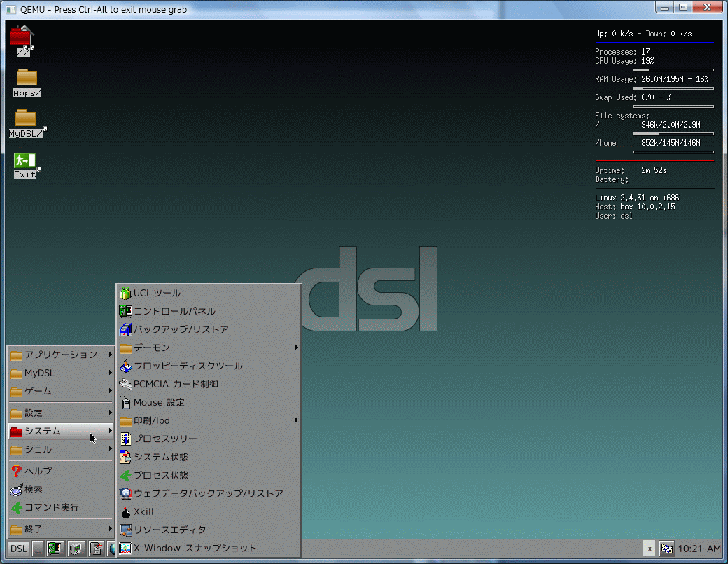Open the リソースエディタ entry
The image size is (728, 564).
[169, 530]
